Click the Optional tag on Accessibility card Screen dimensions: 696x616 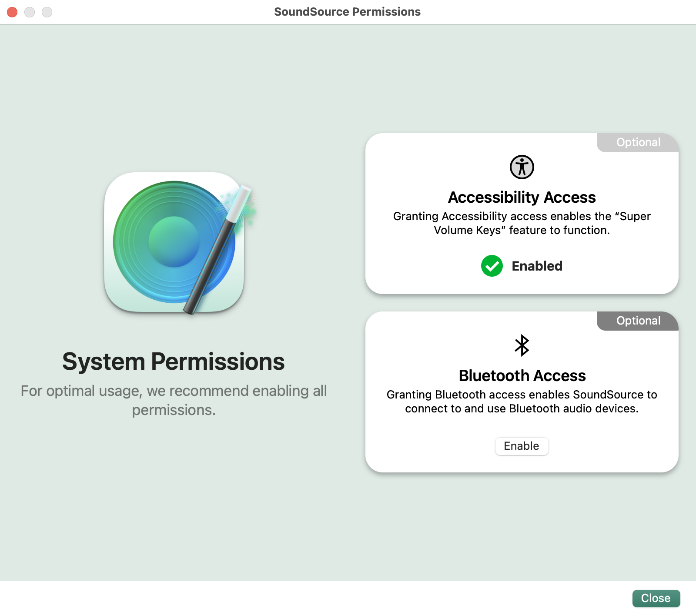[x=638, y=142]
